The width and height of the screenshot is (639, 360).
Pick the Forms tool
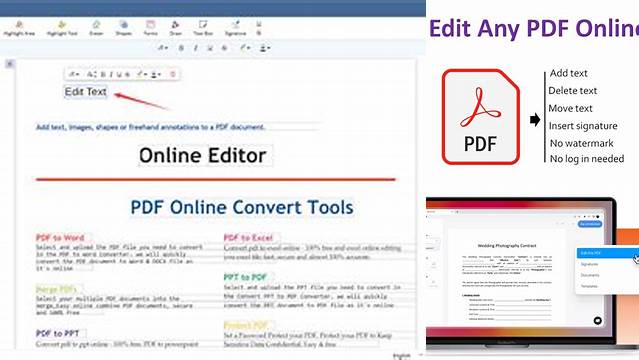150,28
